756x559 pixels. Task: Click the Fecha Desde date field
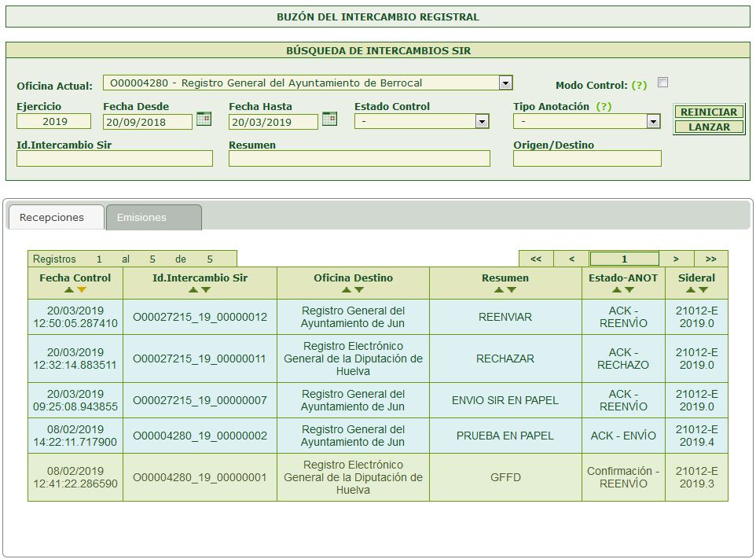148,122
